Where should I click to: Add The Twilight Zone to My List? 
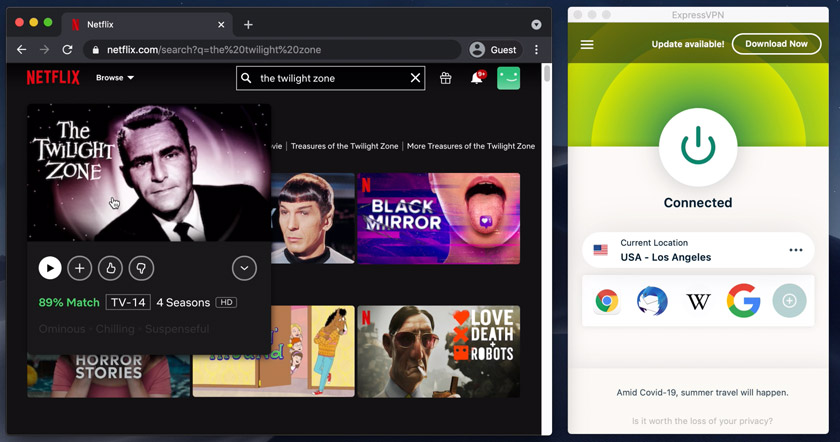(x=79, y=268)
